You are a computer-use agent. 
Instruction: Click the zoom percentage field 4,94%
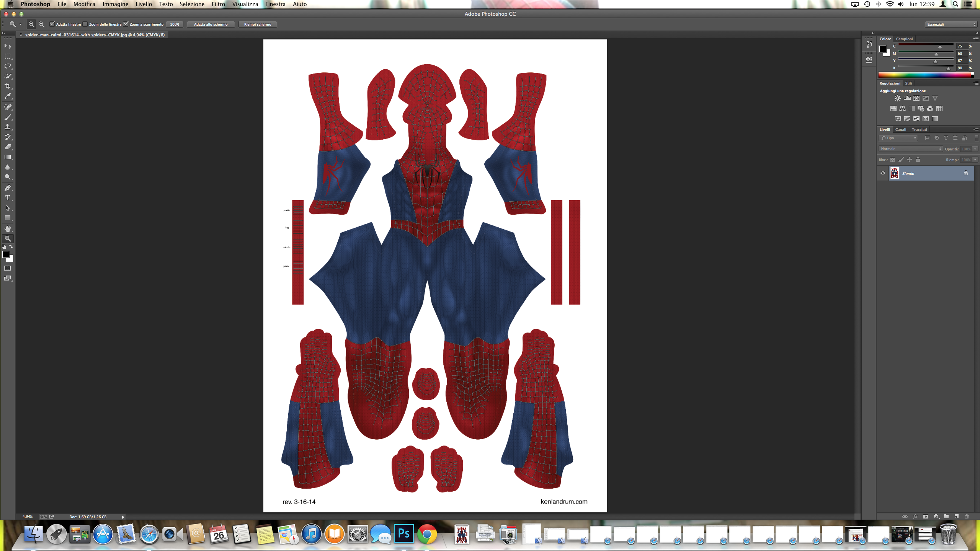(x=28, y=517)
